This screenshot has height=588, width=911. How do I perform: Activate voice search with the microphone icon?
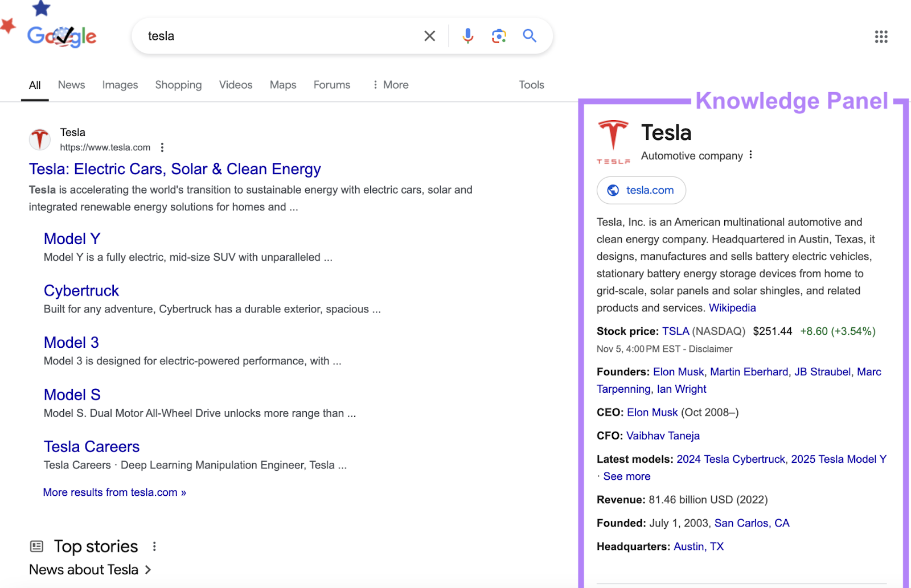tap(467, 35)
